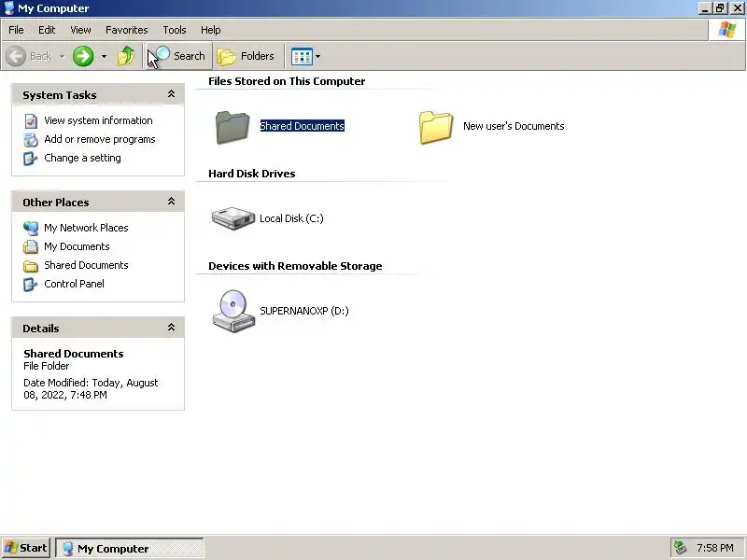747x560 pixels.
Task: Open My Documents link in Other Places
Action: pyautogui.click(x=77, y=246)
